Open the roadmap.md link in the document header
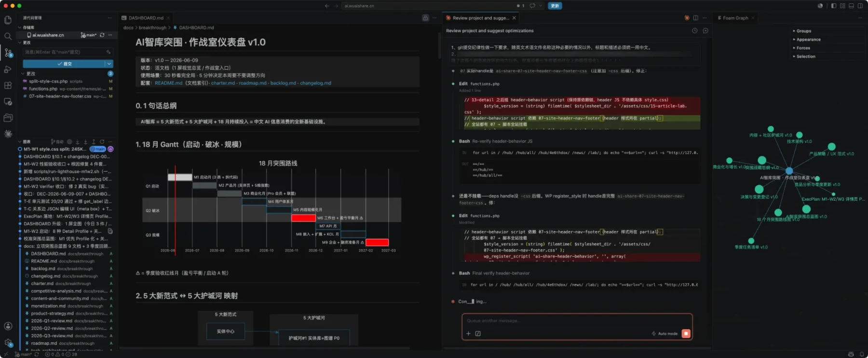This screenshot has height=358, width=868. click(253, 83)
